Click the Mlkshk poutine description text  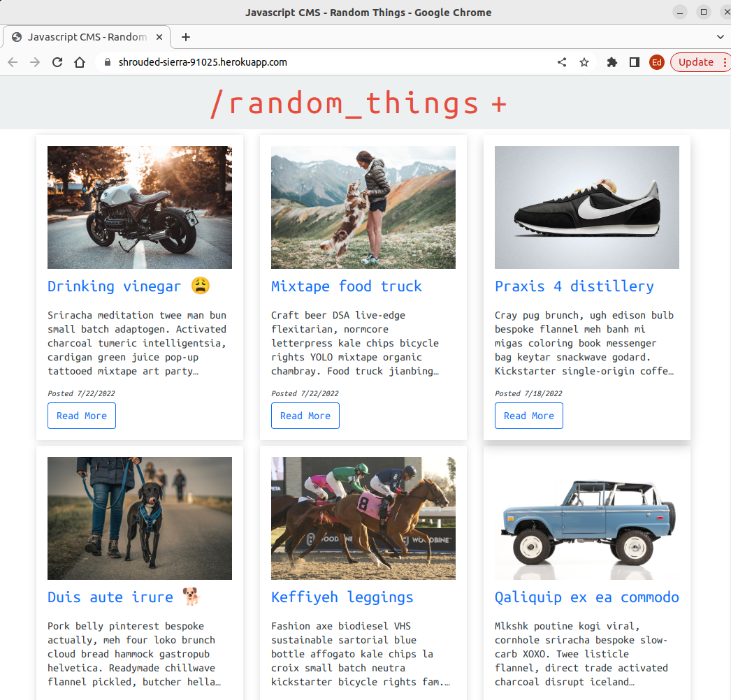pos(581,654)
